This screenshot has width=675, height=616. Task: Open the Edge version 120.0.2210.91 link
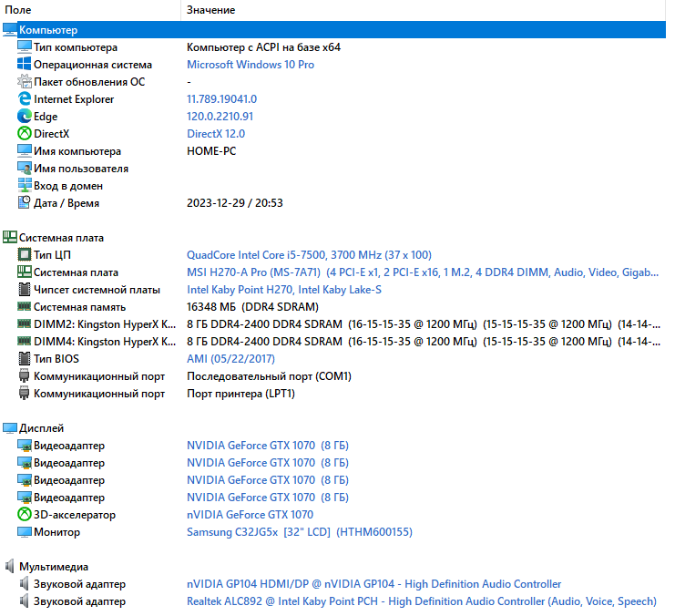[x=220, y=117]
